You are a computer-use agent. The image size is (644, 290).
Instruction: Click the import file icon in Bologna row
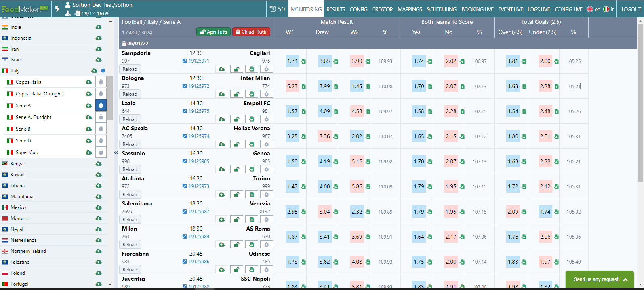251,94
